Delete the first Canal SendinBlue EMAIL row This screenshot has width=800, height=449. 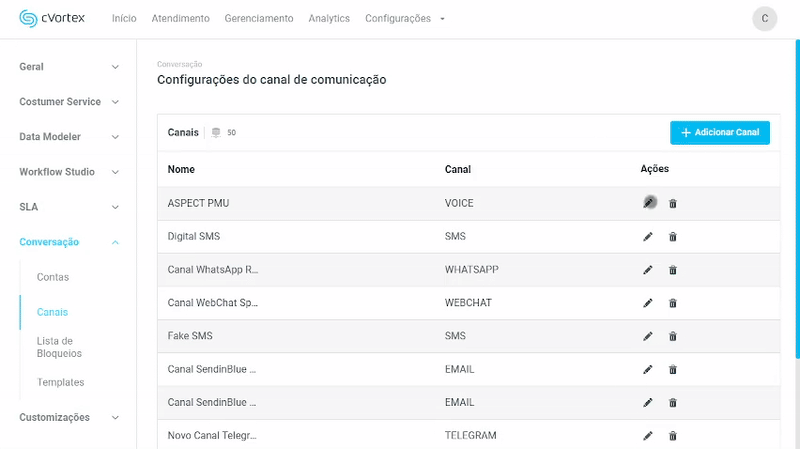pos(673,369)
